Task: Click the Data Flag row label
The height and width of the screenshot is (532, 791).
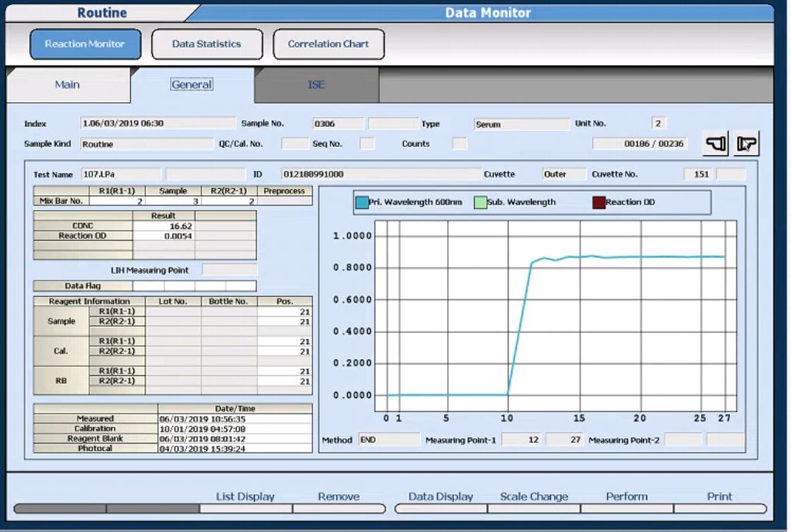Action: [83, 286]
